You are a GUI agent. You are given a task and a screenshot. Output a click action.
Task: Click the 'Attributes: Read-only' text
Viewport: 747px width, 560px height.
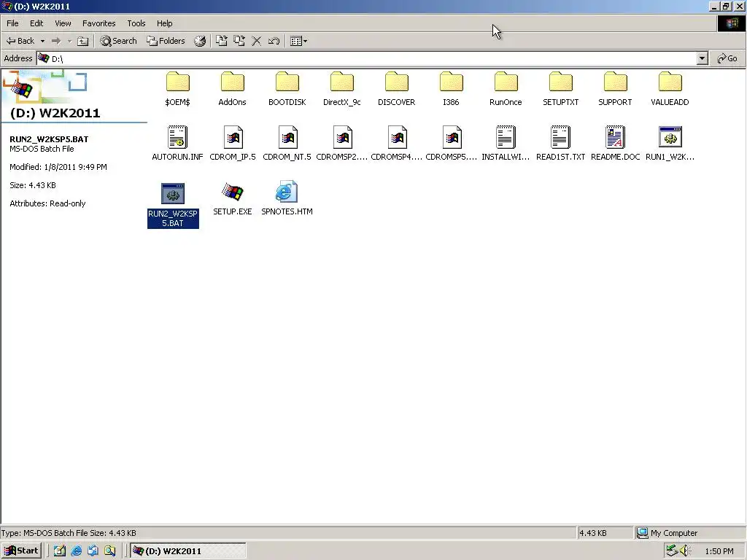point(47,203)
